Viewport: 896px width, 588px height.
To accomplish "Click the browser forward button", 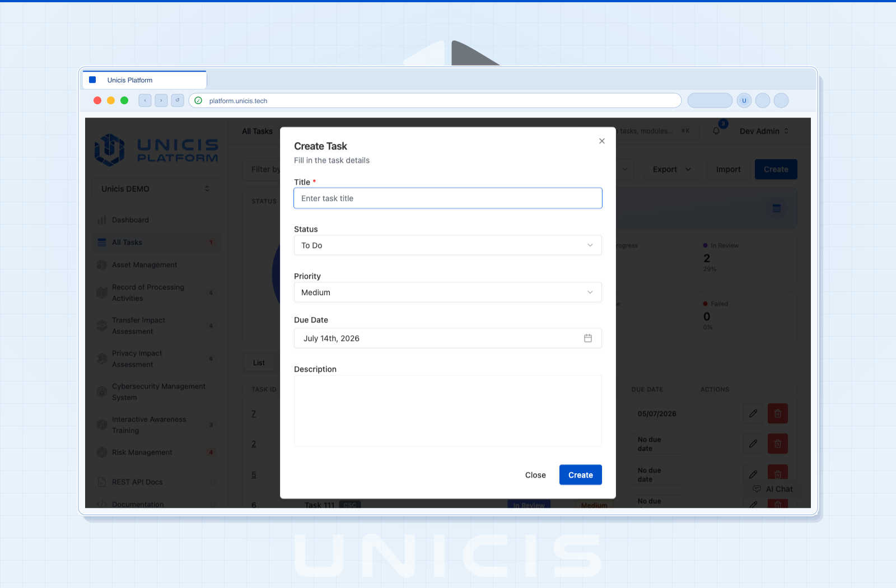I will (161, 101).
